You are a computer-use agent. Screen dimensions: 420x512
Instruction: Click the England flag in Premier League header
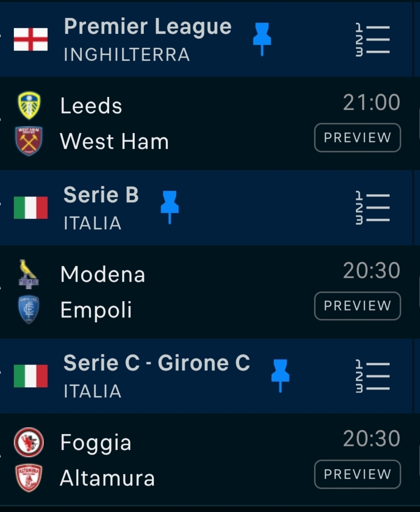31,39
